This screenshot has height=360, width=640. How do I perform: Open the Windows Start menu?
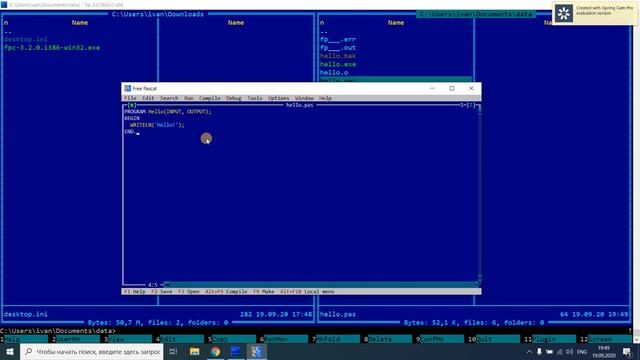click(10, 352)
